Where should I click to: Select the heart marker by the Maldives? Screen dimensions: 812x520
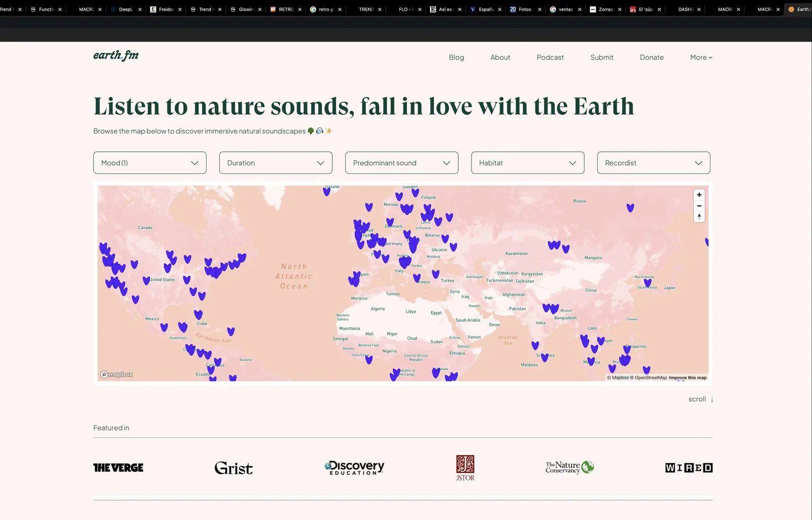pos(535,345)
